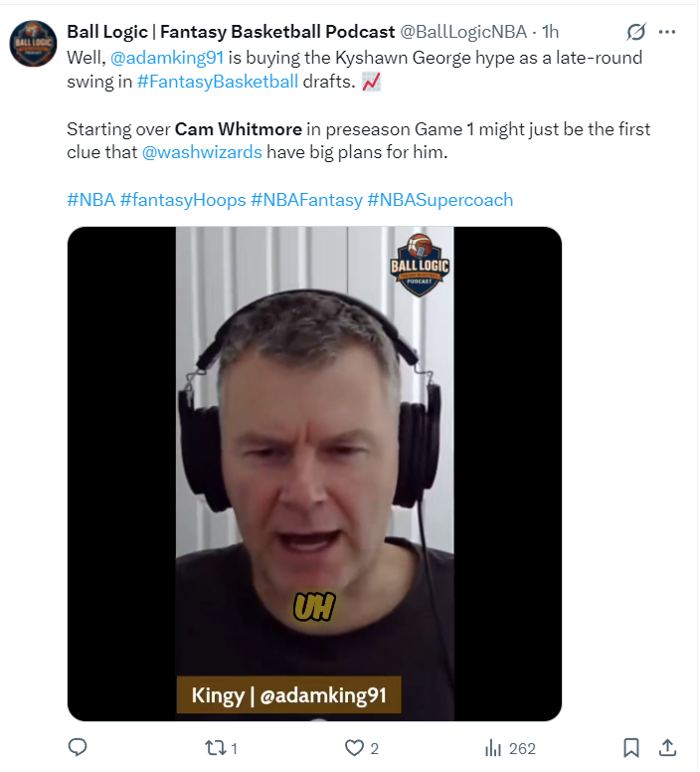
Task: Visit the @washwizards mention
Action: (202, 152)
